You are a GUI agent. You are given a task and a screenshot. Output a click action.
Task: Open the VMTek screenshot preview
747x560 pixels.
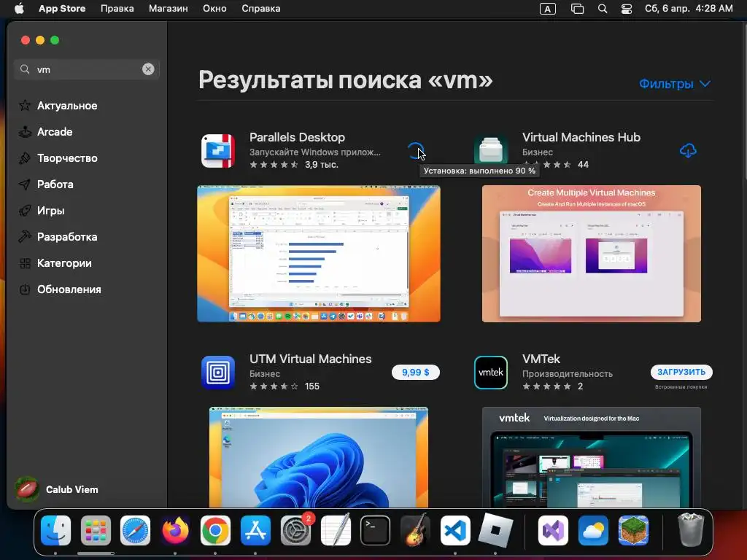pos(591,457)
